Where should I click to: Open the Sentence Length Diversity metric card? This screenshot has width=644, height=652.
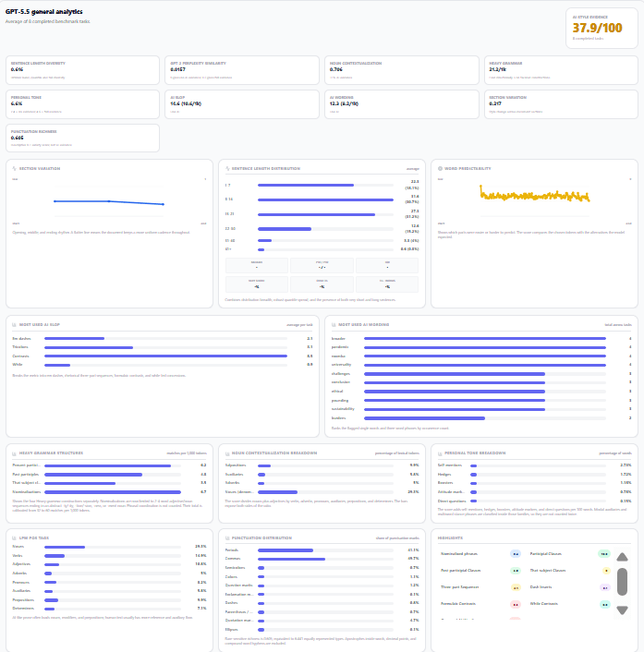pos(83,70)
